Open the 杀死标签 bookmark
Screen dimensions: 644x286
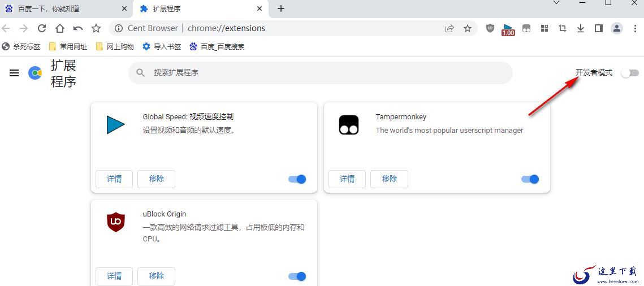tap(21, 47)
